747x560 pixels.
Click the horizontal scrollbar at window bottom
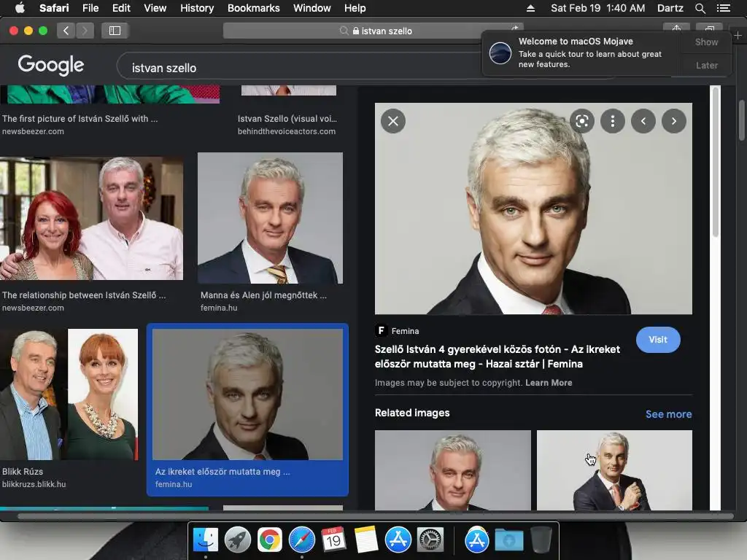click(375, 516)
